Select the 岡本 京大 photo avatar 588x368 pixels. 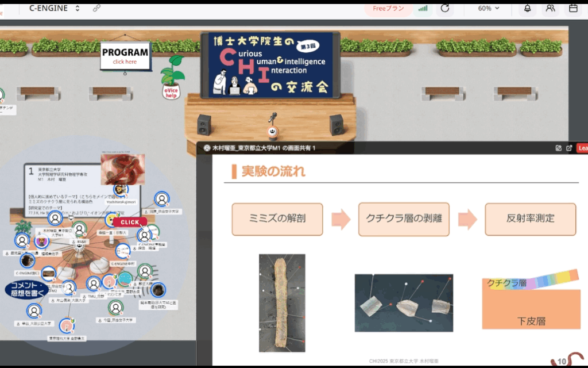(158, 290)
